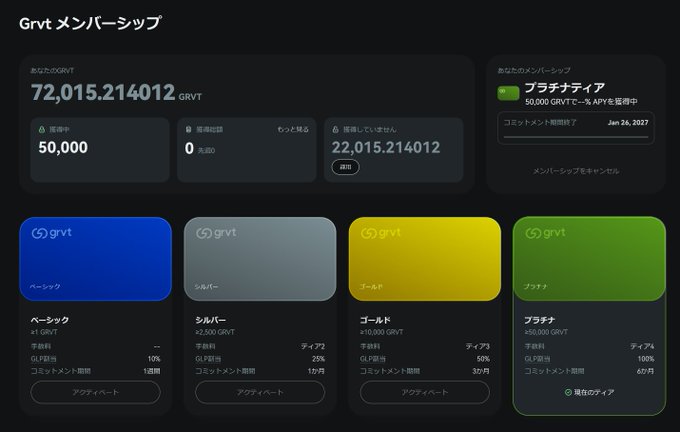The width and height of the screenshot is (680, 432).
Task: Click the 現在のティア status label
Action: point(594,392)
